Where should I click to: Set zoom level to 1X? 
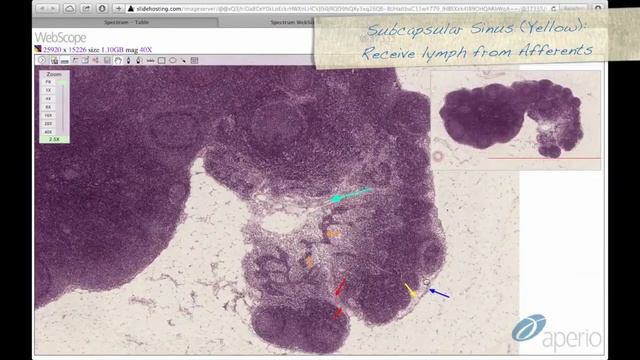48,90
